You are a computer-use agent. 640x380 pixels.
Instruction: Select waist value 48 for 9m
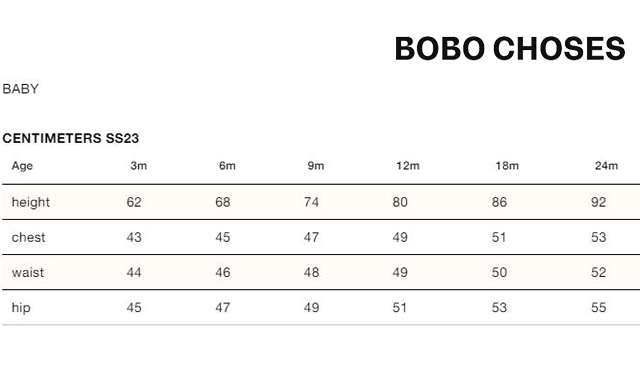coord(311,273)
